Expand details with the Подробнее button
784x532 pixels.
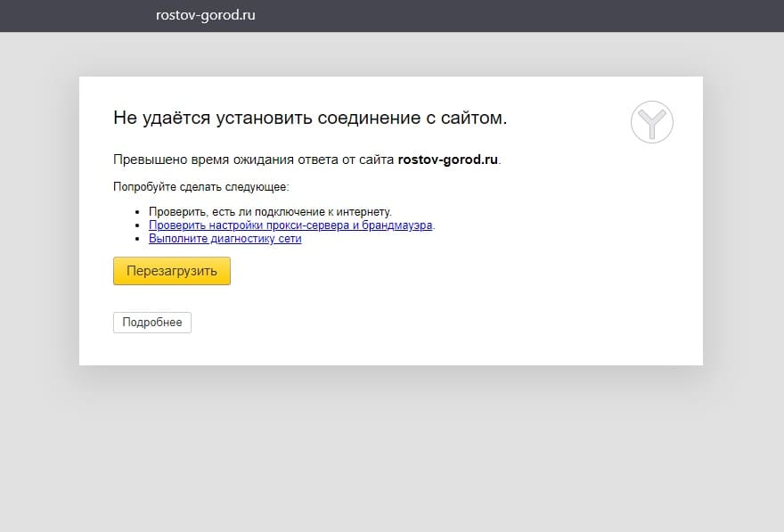coord(152,323)
